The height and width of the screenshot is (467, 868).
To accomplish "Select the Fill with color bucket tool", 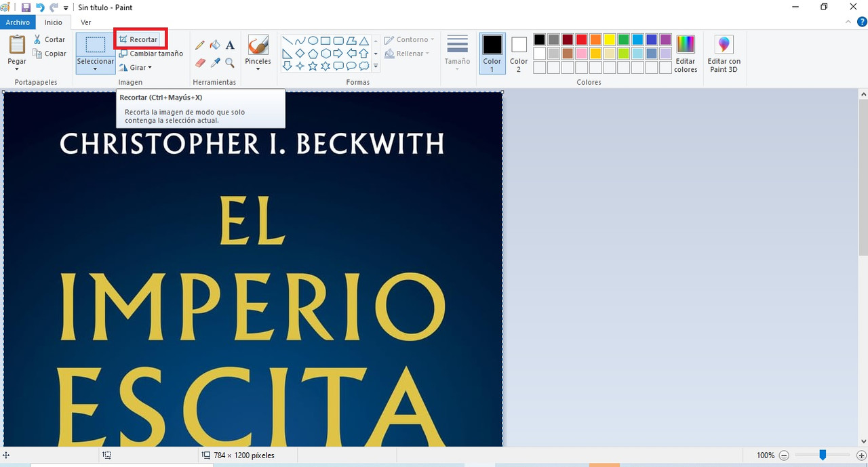I will pyautogui.click(x=215, y=45).
